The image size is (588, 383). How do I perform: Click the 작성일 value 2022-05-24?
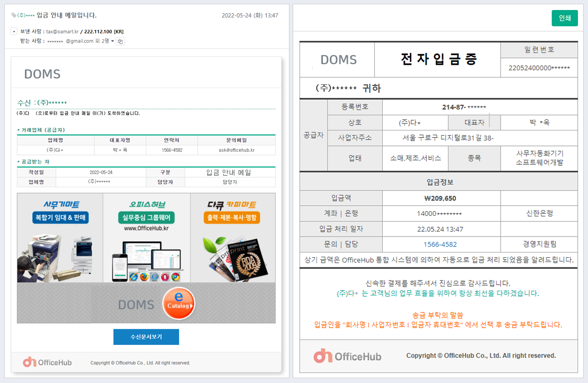click(101, 172)
